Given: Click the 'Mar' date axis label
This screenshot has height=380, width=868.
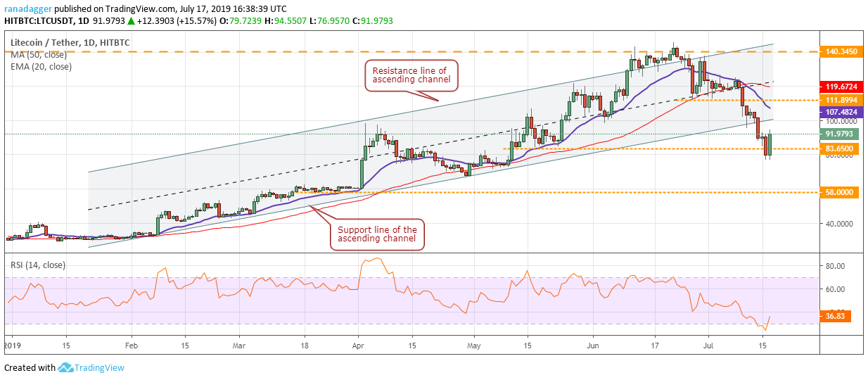Looking at the screenshot, I should click(x=240, y=346).
